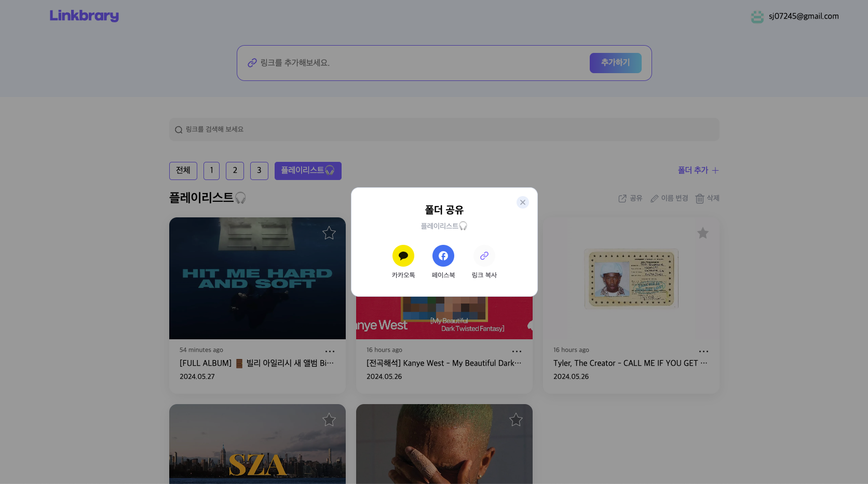868x484 pixels.
Task: Click the 추가하기 button
Action: point(615,62)
